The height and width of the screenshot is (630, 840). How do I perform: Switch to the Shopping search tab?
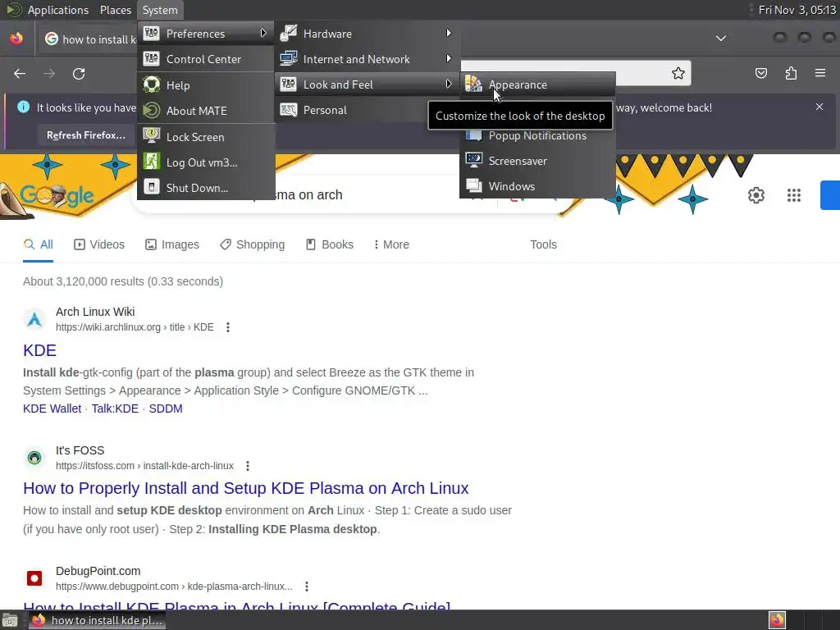253,244
